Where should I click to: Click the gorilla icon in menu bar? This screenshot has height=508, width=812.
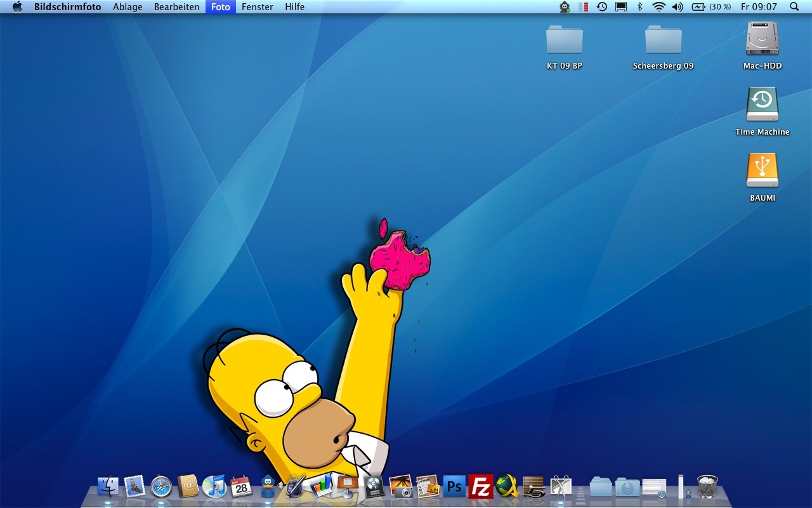[x=565, y=7]
